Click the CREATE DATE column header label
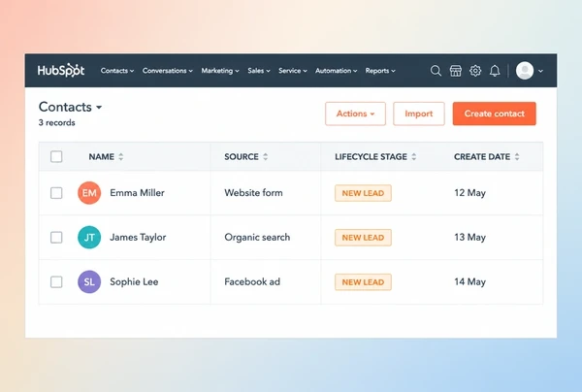 [x=482, y=156]
